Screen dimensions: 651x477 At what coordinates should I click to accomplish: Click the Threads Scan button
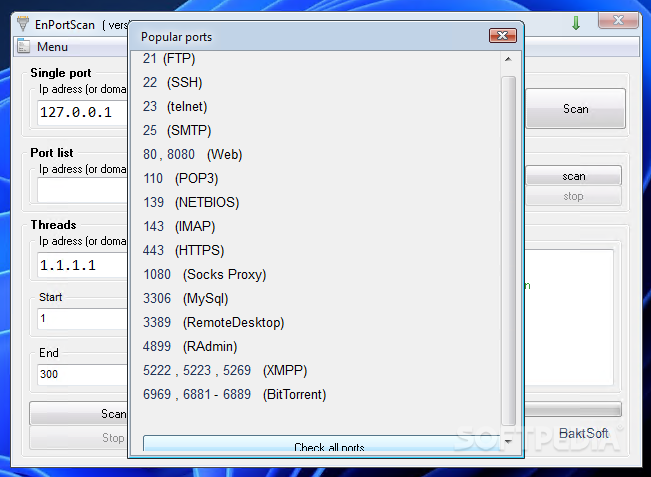click(x=79, y=413)
